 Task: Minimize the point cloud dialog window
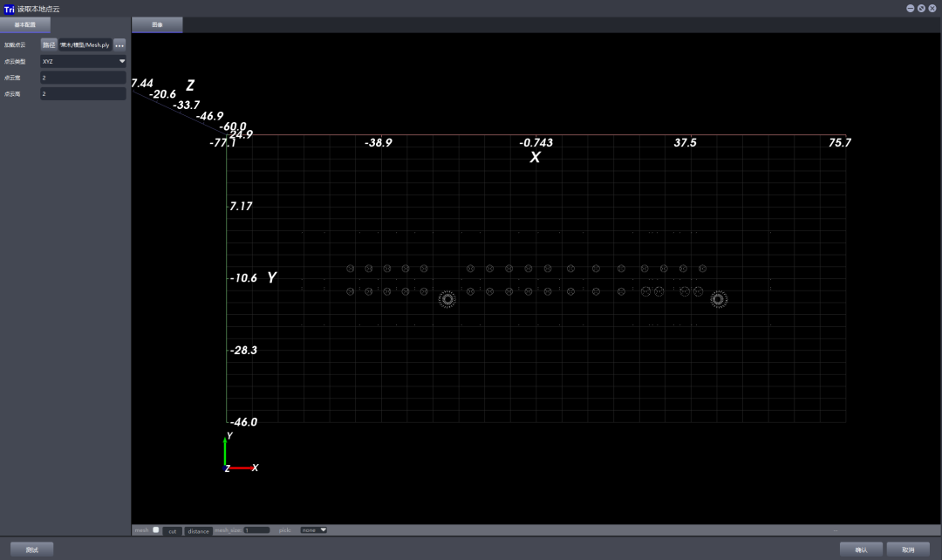pos(910,8)
